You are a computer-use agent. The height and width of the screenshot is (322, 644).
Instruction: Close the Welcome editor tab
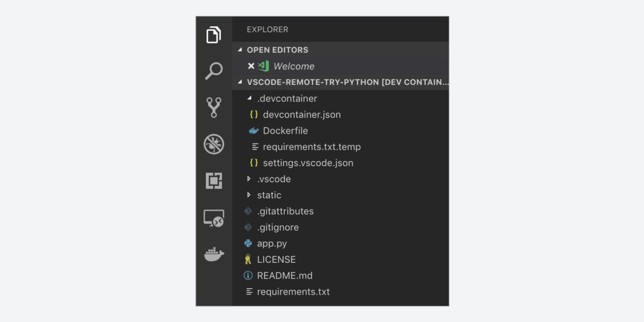tap(251, 66)
